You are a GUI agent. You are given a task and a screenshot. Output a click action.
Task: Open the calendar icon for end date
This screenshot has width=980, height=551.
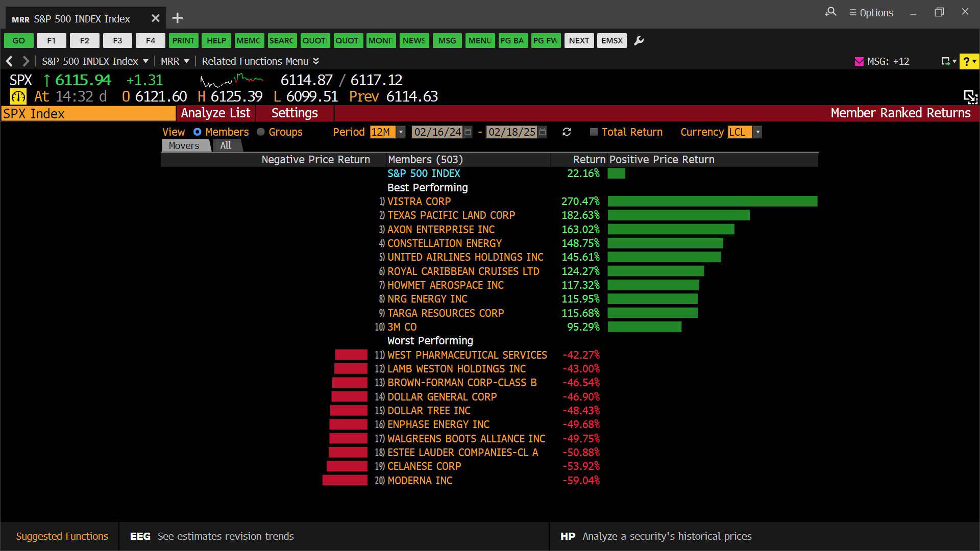pos(543,132)
